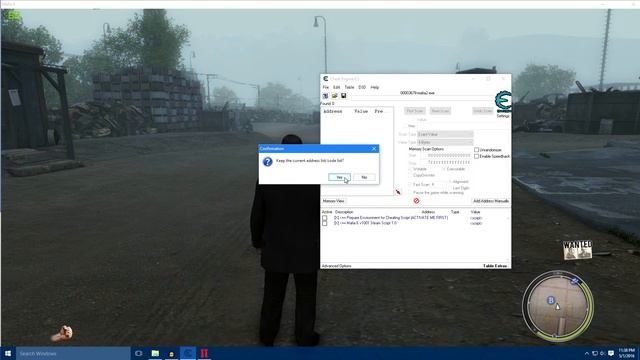Click the open process computer icon
Image resolution: width=640 pixels, height=360 pixels.
coord(326,96)
